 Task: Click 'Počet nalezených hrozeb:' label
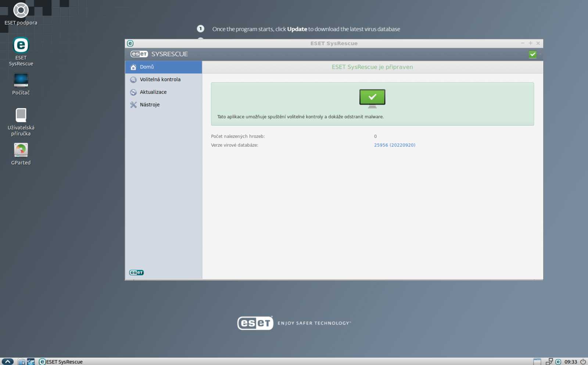[x=238, y=136]
